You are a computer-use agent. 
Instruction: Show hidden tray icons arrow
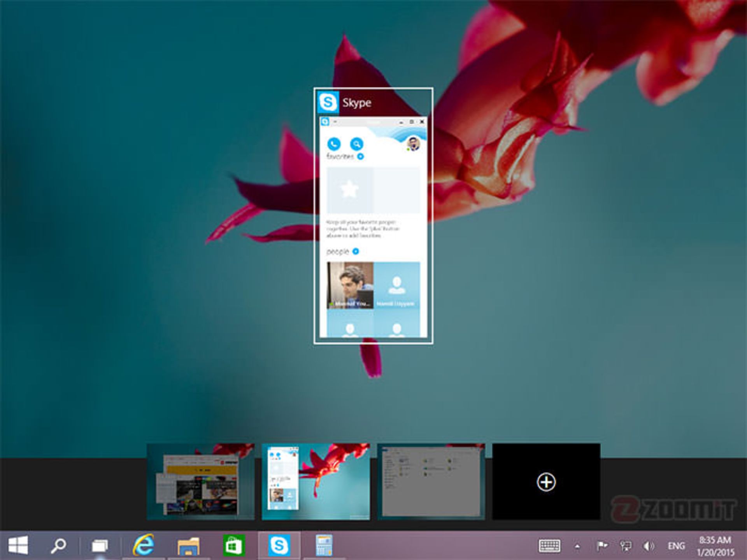click(x=577, y=546)
